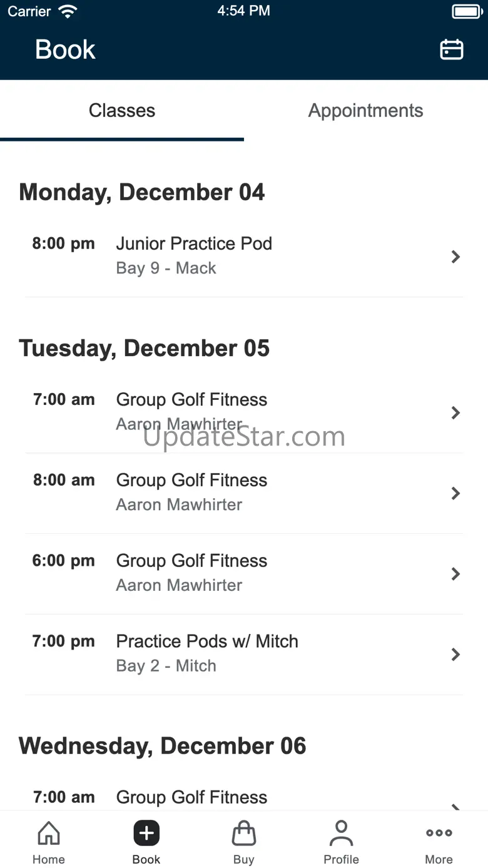
Task: Tap the More three-dots icon
Action: tap(439, 834)
